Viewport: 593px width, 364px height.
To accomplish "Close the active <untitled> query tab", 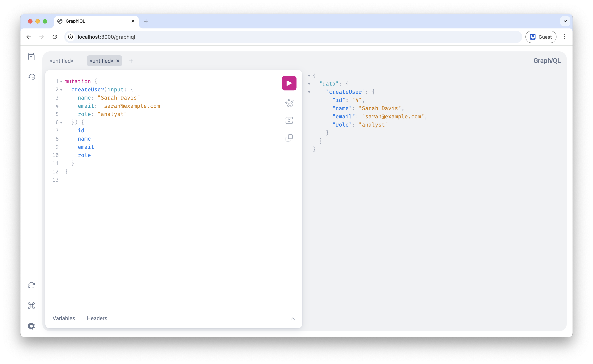I will coord(118,61).
